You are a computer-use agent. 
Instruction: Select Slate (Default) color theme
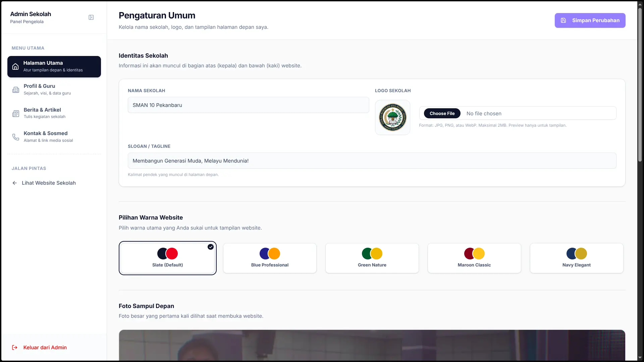[168, 258]
